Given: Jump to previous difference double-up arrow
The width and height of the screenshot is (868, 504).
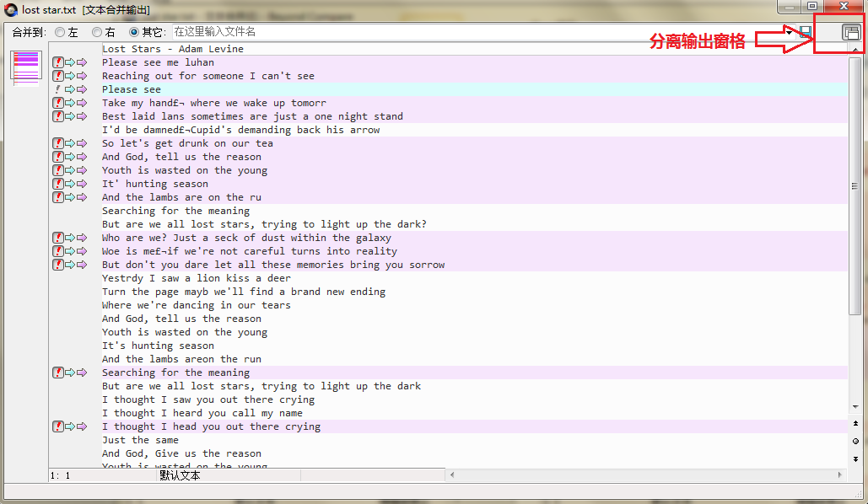Looking at the screenshot, I should pyautogui.click(x=855, y=423).
